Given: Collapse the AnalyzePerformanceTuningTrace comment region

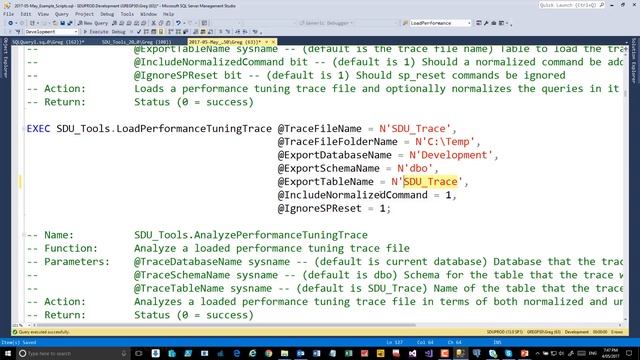Looking at the screenshot, I should (x=24, y=235).
